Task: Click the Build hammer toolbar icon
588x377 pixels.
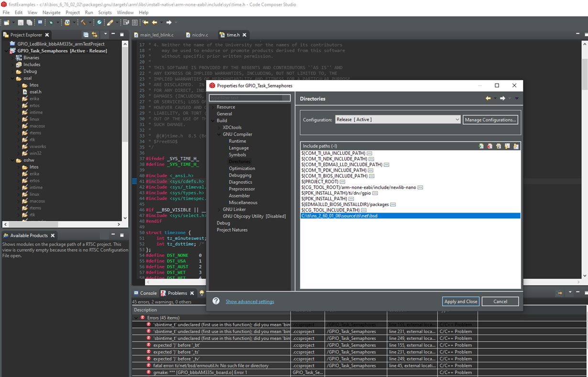Action: [83, 22]
